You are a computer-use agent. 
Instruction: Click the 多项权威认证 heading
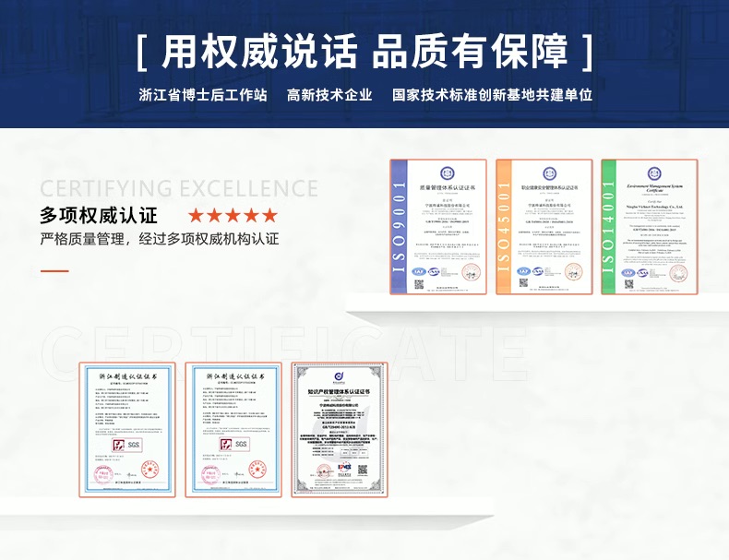(x=99, y=216)
